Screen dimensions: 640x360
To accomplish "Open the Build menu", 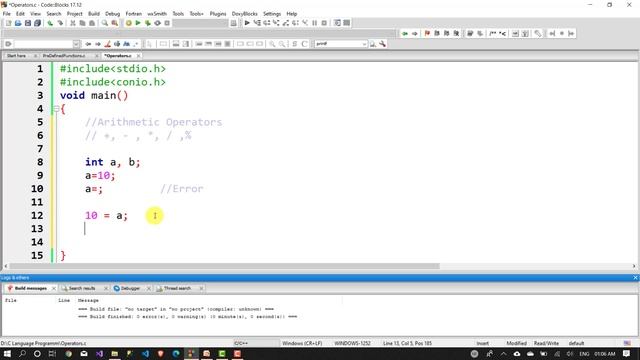I will (94, 13).
